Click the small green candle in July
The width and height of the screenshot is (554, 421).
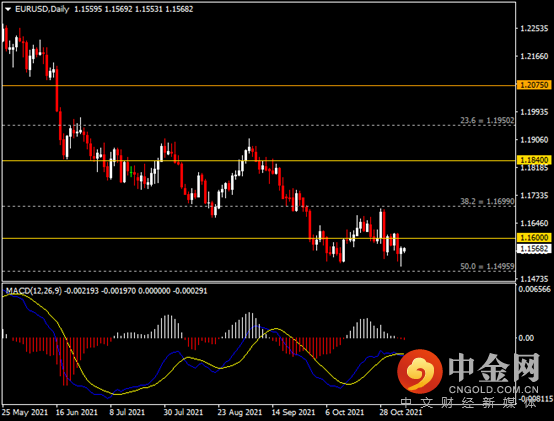point(131,172)
